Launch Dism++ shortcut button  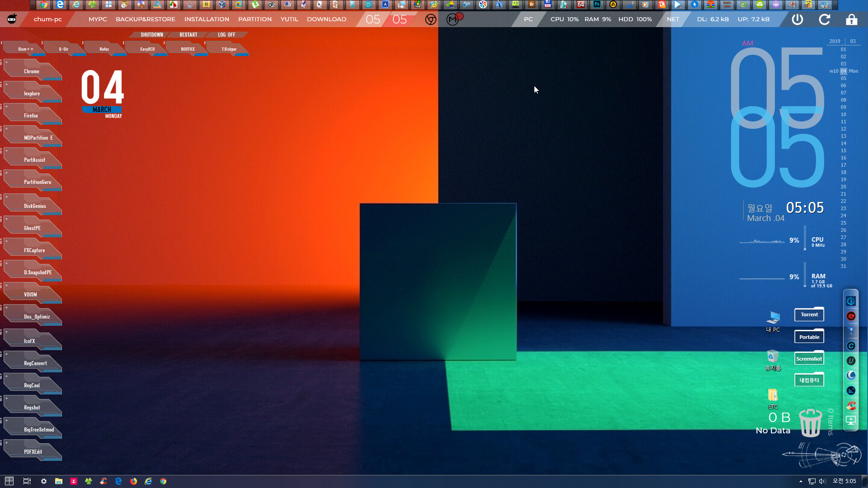click(x=25, y=49)
